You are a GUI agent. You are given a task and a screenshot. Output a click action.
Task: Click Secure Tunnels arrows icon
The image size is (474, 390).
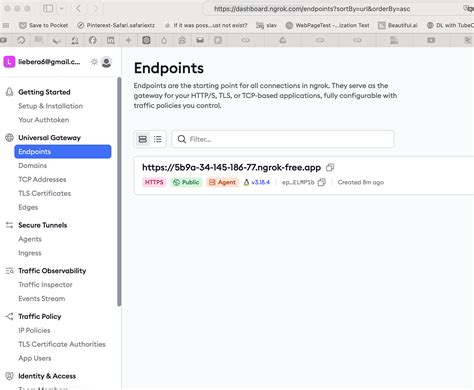tap(9, 225)
